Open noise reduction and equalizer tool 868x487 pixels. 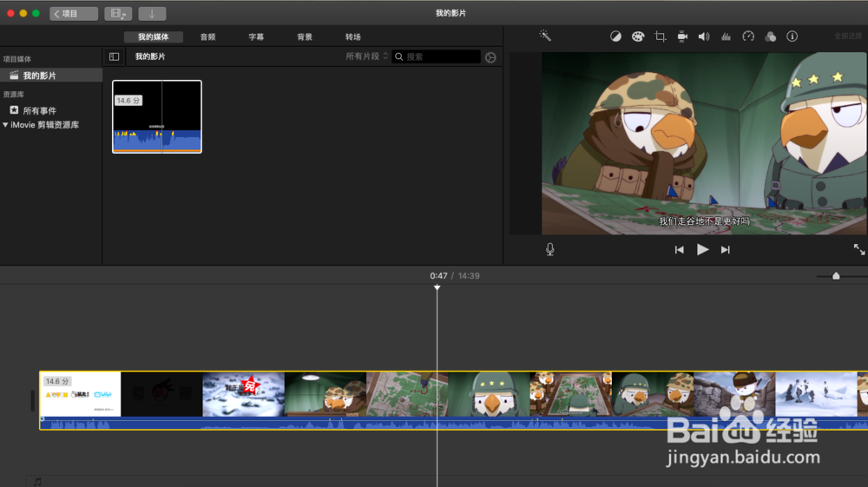[726, 36]
